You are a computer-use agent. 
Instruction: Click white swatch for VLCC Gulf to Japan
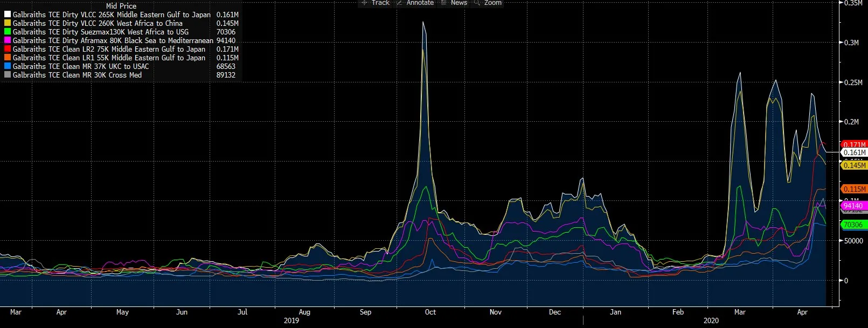[x=8, y=15]
